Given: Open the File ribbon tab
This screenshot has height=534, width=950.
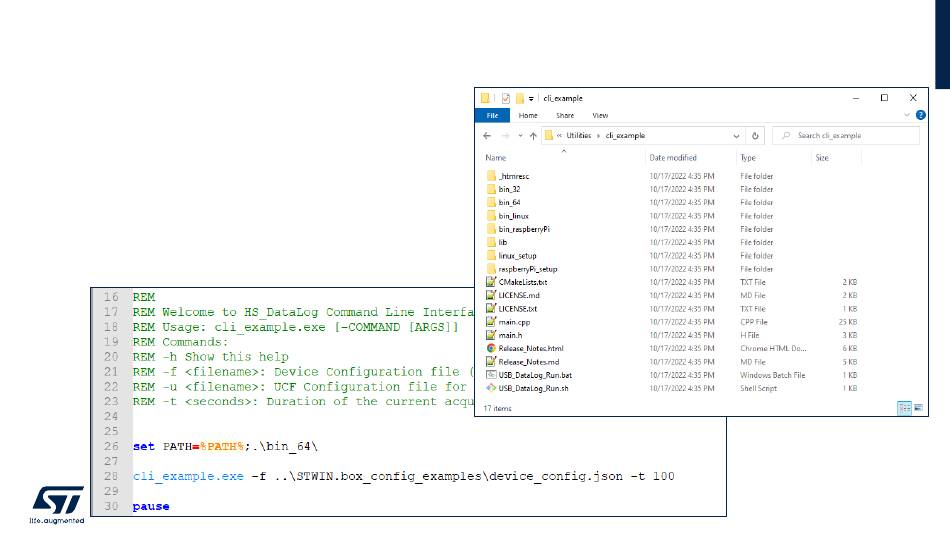Looking at the screenshot, I should [492, 115].
